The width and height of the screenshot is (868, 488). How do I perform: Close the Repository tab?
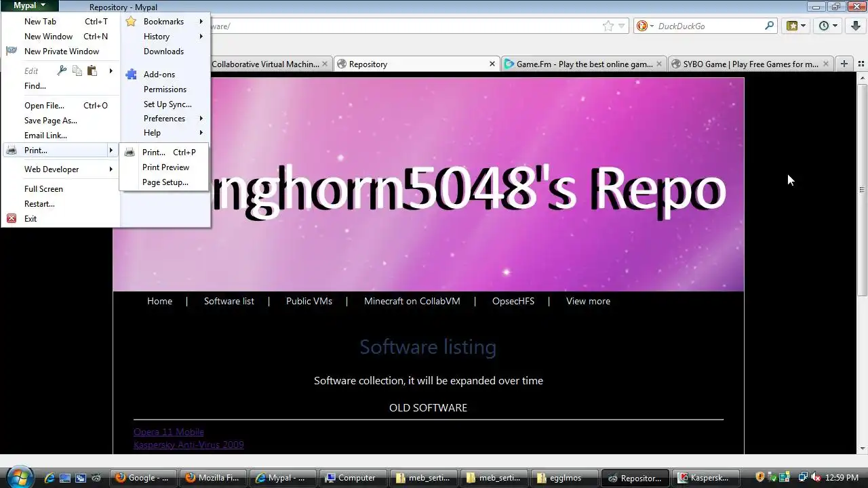[x=492, y=64]
